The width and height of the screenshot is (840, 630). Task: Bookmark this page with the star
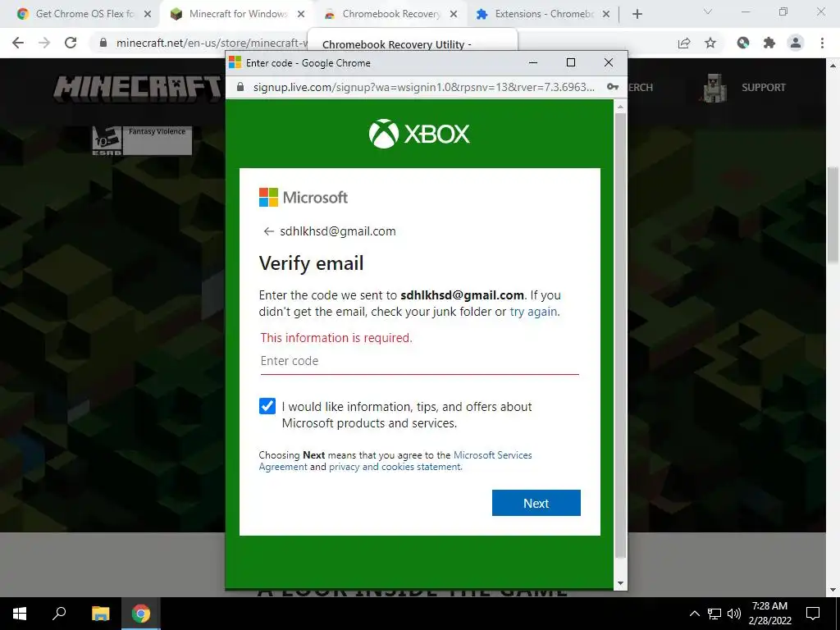click(710, 43)
